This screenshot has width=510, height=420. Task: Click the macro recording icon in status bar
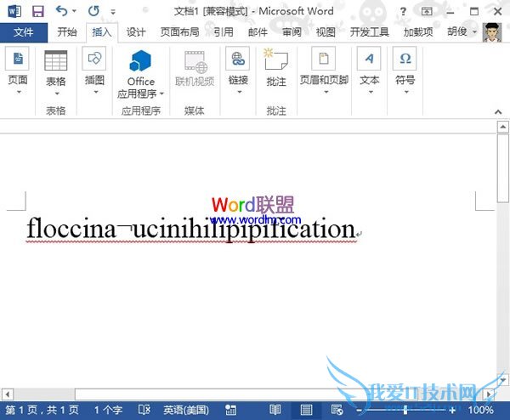click(230, 410)
